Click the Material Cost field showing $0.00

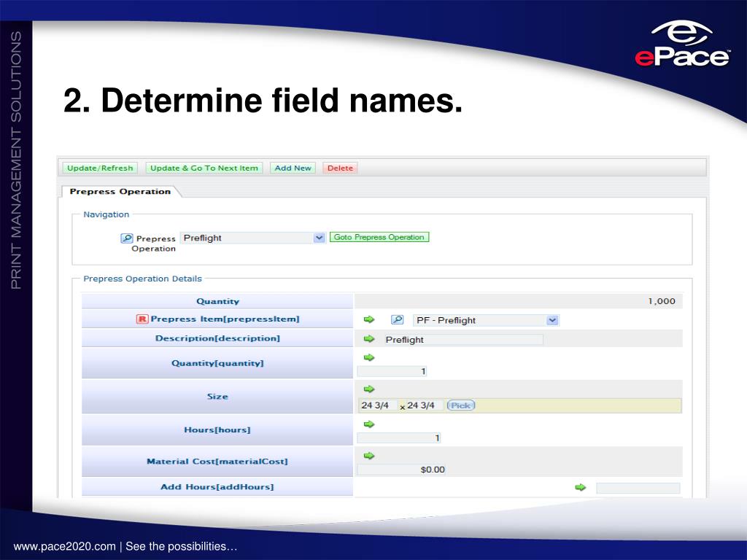click(402, 470)
